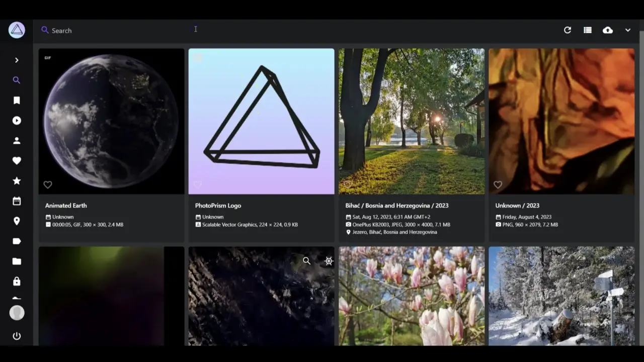Open People via the person sidebar icon

click(17, 141)
